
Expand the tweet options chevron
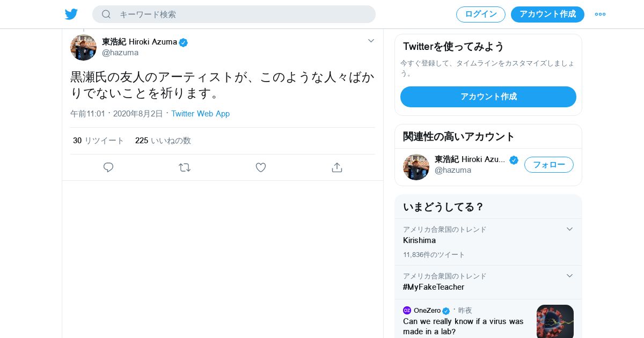pos(371,41)
